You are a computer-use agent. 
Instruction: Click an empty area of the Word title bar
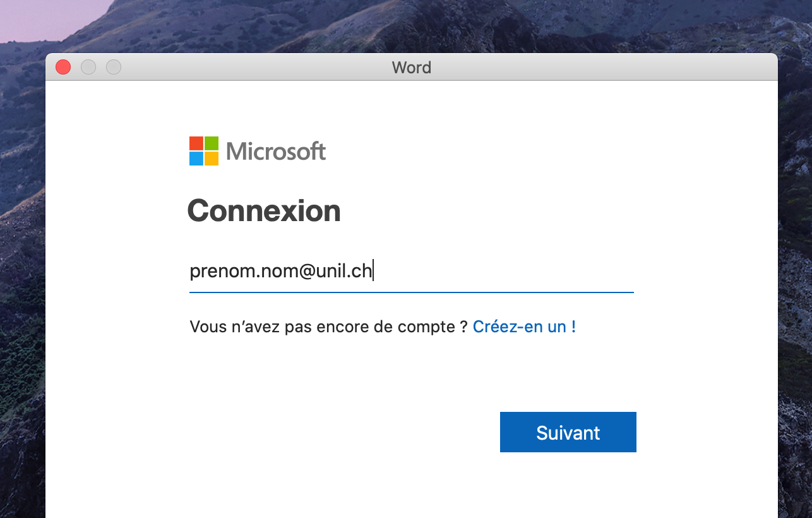pyautogui.click(x=568, y=68)
